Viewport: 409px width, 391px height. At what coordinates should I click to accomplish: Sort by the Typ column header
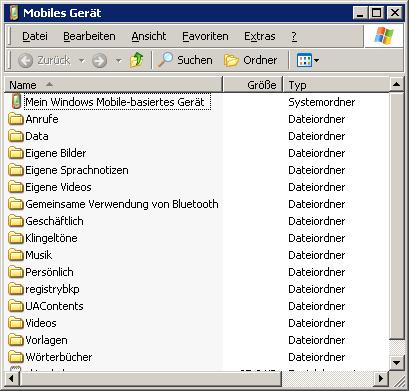[336, 85]
